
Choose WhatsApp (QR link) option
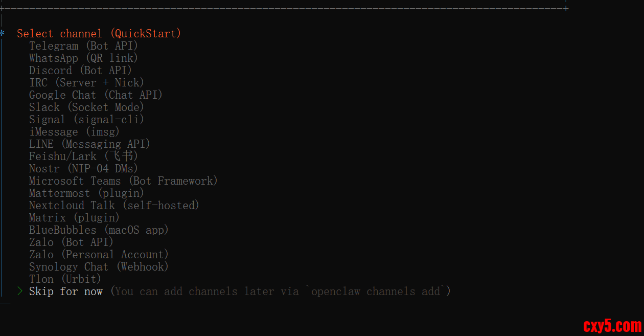(x=83, y=58)
